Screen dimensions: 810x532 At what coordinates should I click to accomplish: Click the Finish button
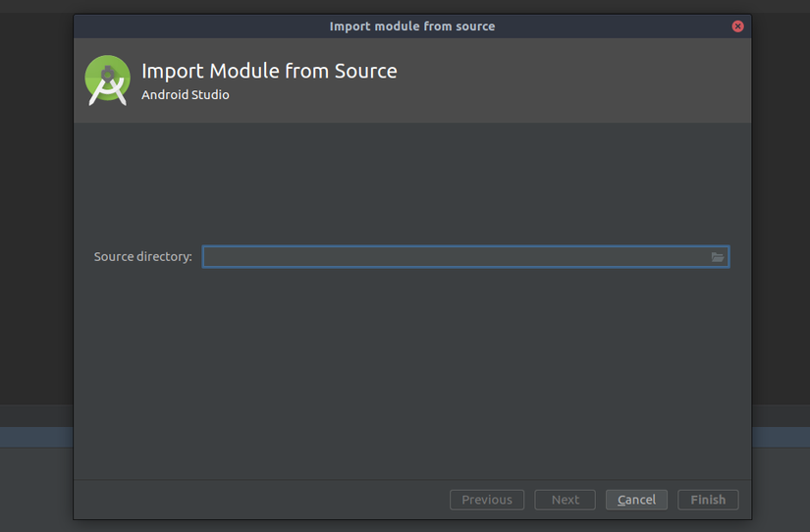pyautogui.click(x=708, y=500)
